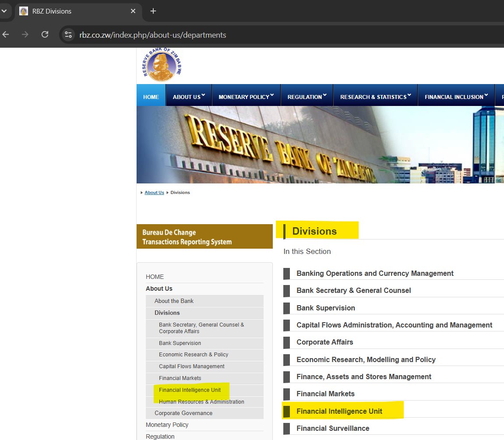Open Bureau De Change Transactions Reporting System
504x440 pixels.
pos(204,236)
